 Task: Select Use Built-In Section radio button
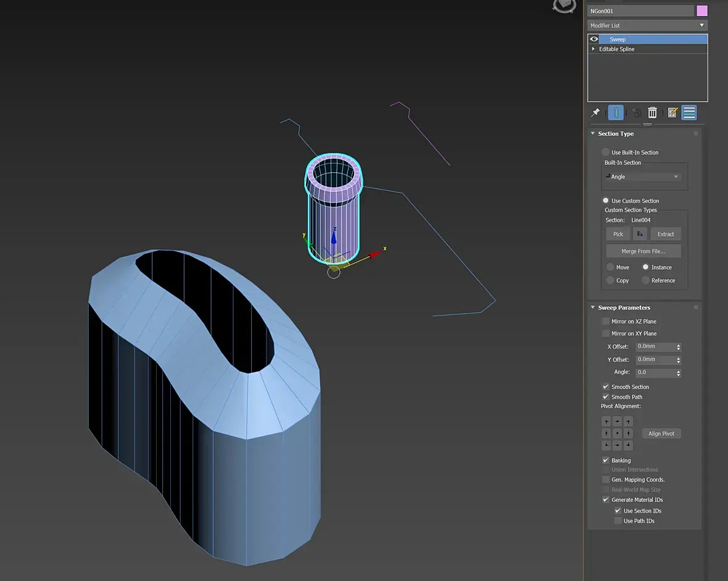[x=606, y=152]
